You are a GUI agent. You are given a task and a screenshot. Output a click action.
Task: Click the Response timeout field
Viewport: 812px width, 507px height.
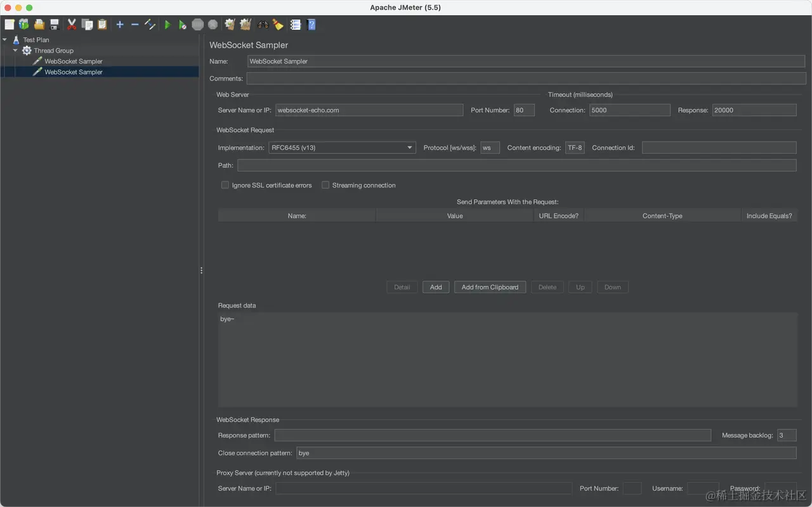[x=754, y=110]
